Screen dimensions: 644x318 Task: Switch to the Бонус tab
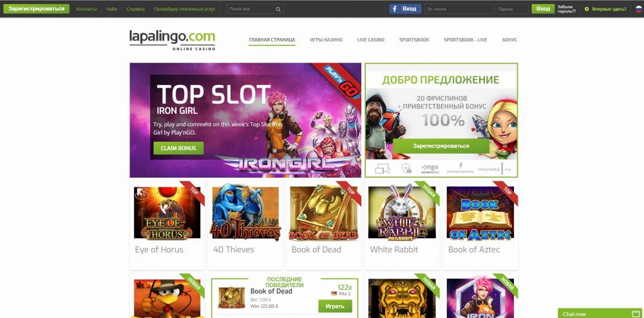tap(509, 40)
